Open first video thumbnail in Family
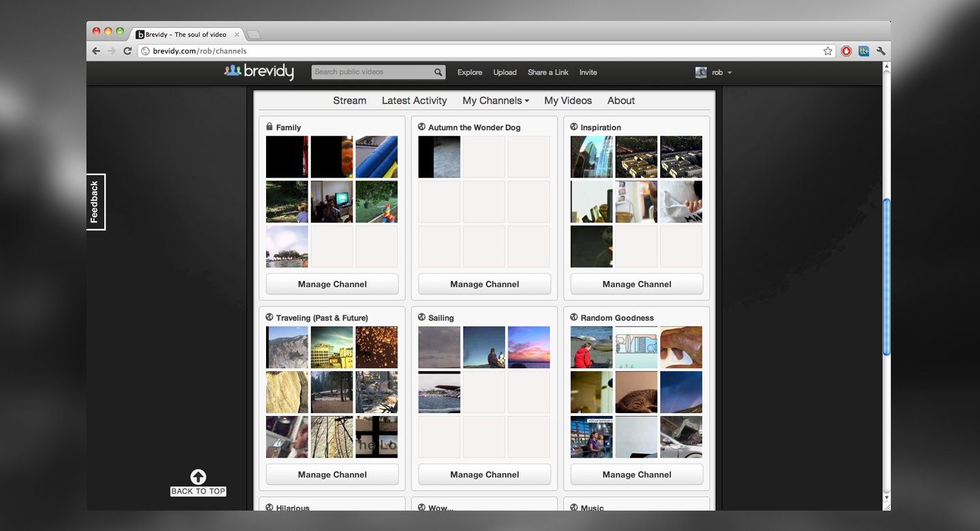 [287, 157]
